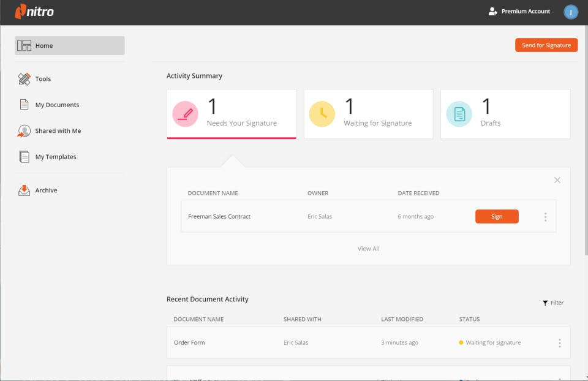Viewport: 588px width, 381px height.
Task: Open your profile avatar menu
Action: click(570, 12)
